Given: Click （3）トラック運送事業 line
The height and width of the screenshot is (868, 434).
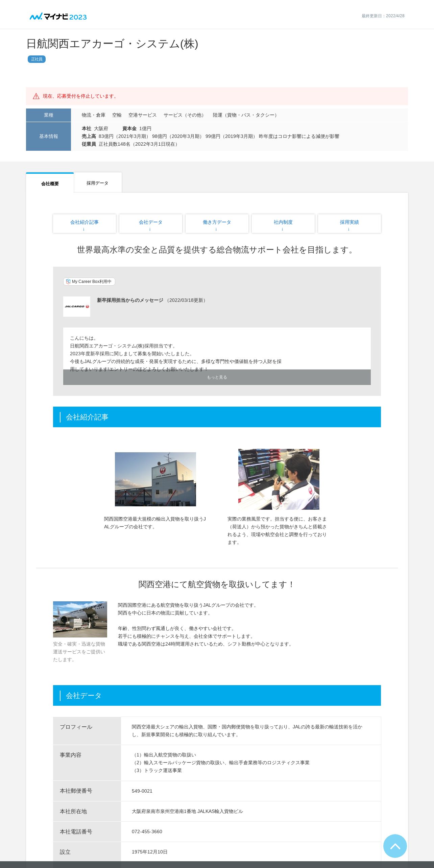Looking at the screenshot, I should coord(157,770).
